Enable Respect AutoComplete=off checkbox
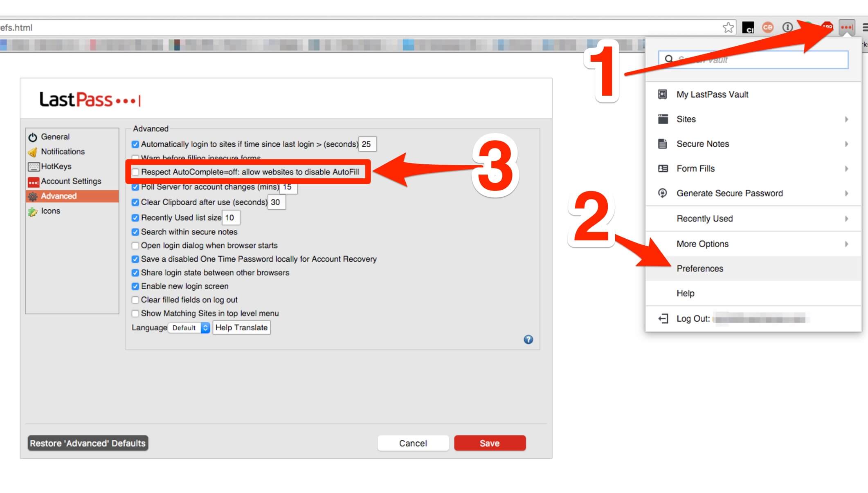The height and width of the screenshot is (493, 868). pos(135,172)
